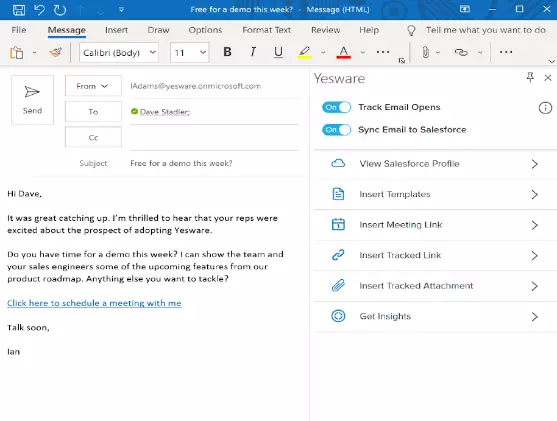Pin the Yesware pane
The image size is (557, 421).
pos(530,77)
